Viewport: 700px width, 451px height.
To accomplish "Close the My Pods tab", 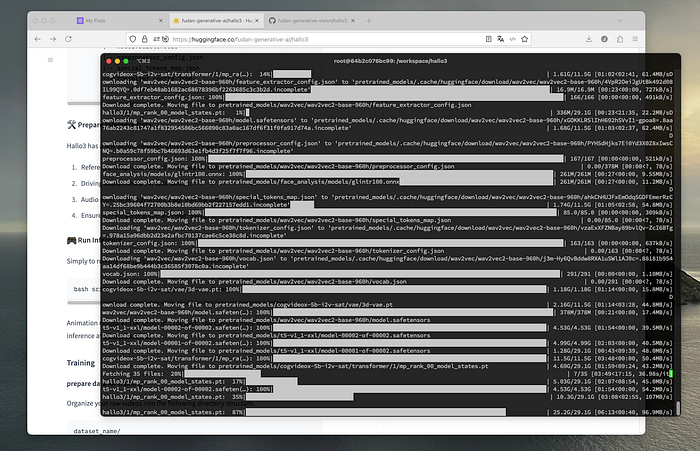I will [x=161, y=21].
